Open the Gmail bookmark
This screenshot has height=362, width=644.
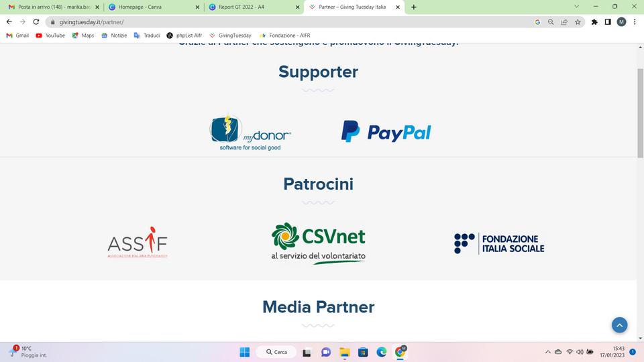tap(17, 36)
